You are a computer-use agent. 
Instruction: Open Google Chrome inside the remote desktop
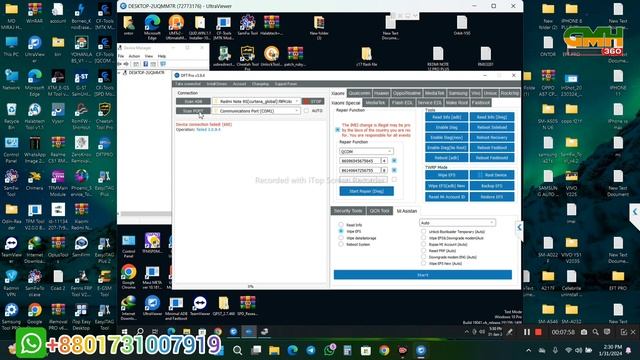129,276
